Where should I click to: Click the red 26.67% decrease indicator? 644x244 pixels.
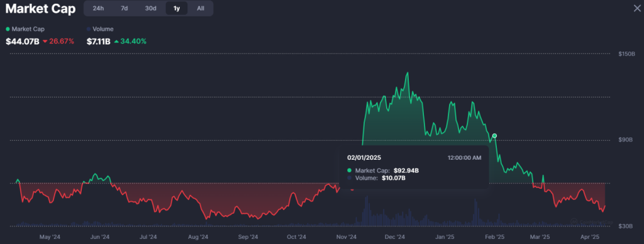click(x=58, y=41)
